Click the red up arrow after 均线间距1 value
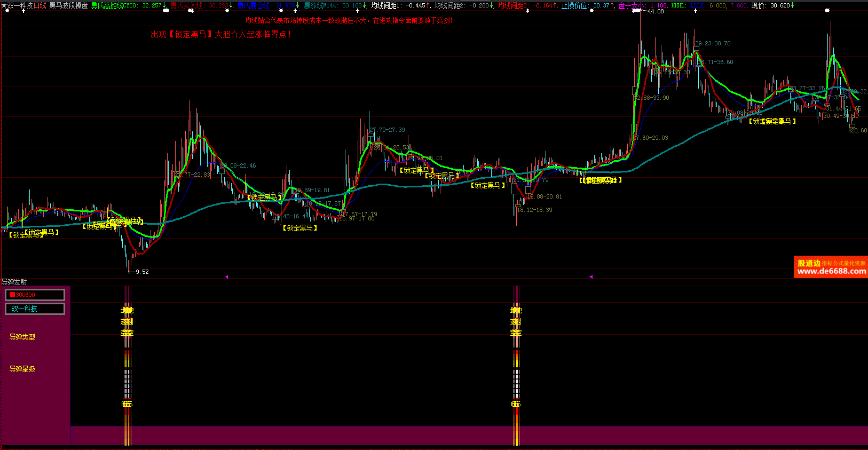Screen dimensions: 868x450 click(428, 5)
